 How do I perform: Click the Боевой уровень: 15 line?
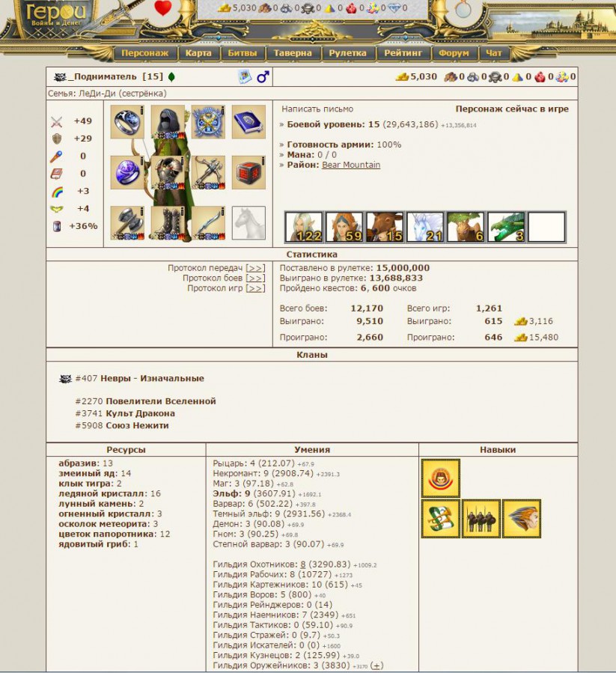pos(378,124)
